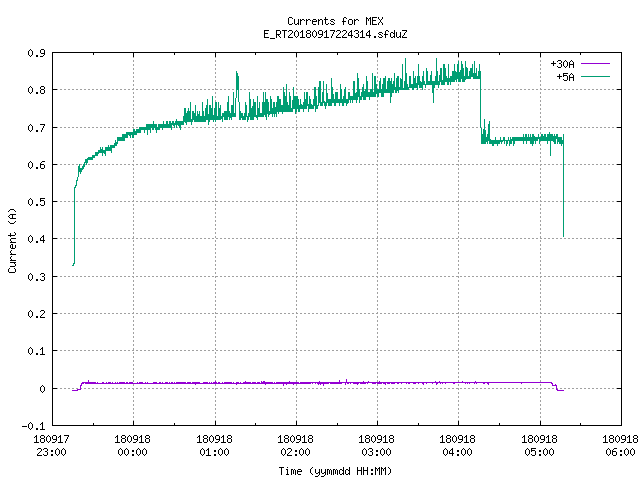Screen dimensions: 640x480
Task: Click the 0.1 y-axis tick label
Action: pyautogui.click(x=36, y=351)
